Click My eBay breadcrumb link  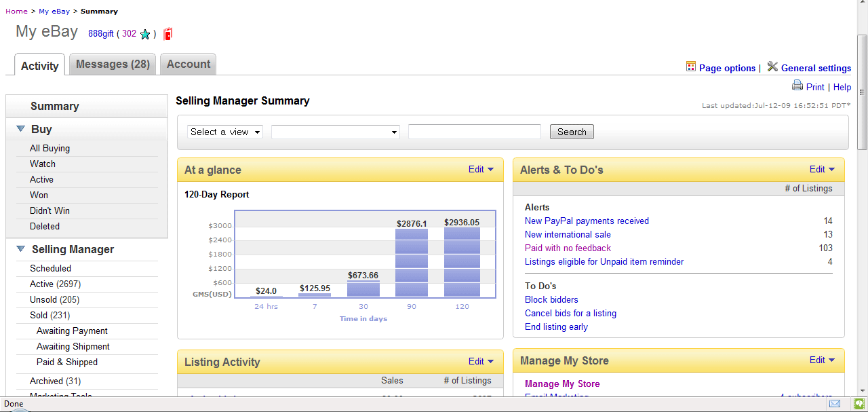(54, 11)
